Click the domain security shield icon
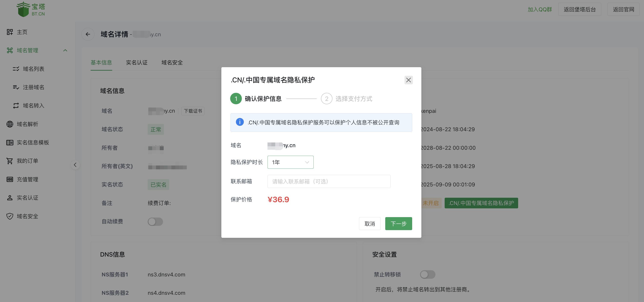This screenshot has height=302, width=644. [x=10, y=216]
